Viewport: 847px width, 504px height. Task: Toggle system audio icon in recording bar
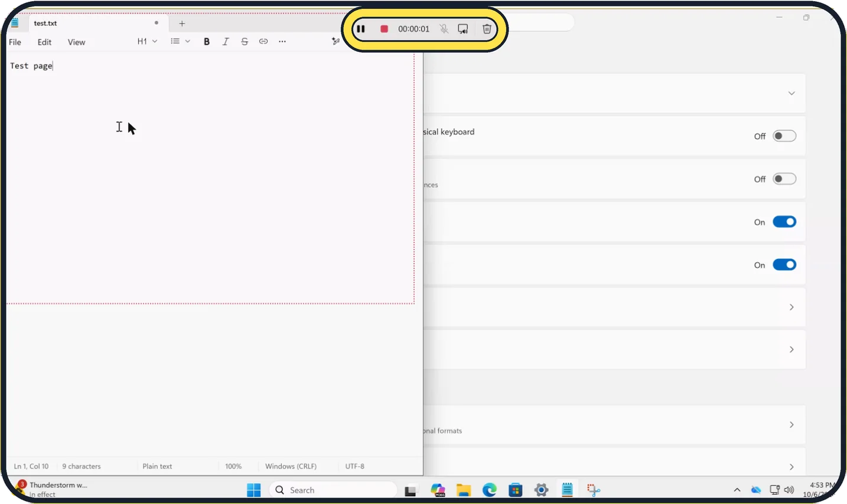coord(463,29)
